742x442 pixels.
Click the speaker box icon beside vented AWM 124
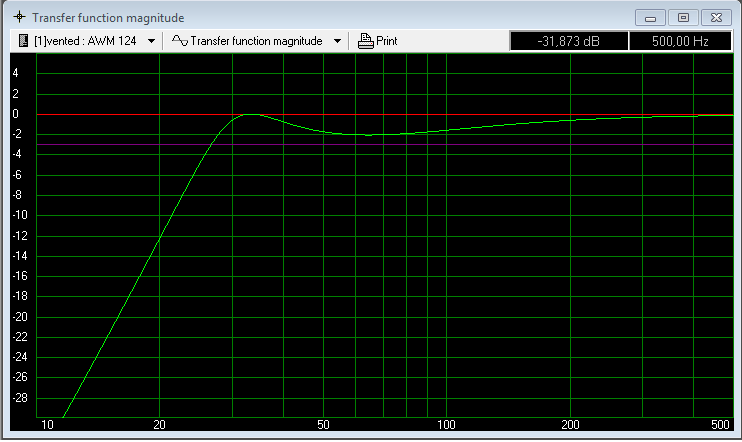click(23, 41)
